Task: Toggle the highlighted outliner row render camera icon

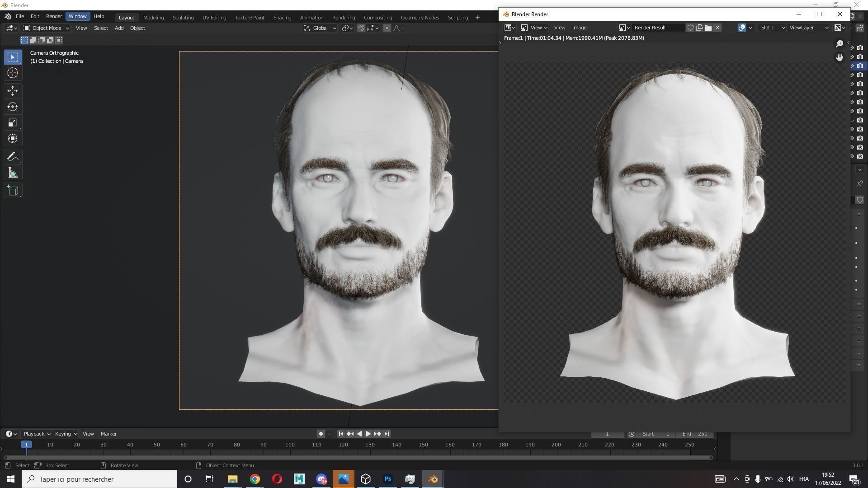Action: tap(860, 66)
